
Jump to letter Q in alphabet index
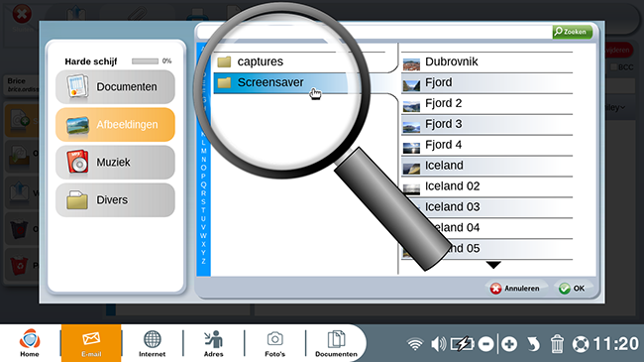tap(203, 184)
